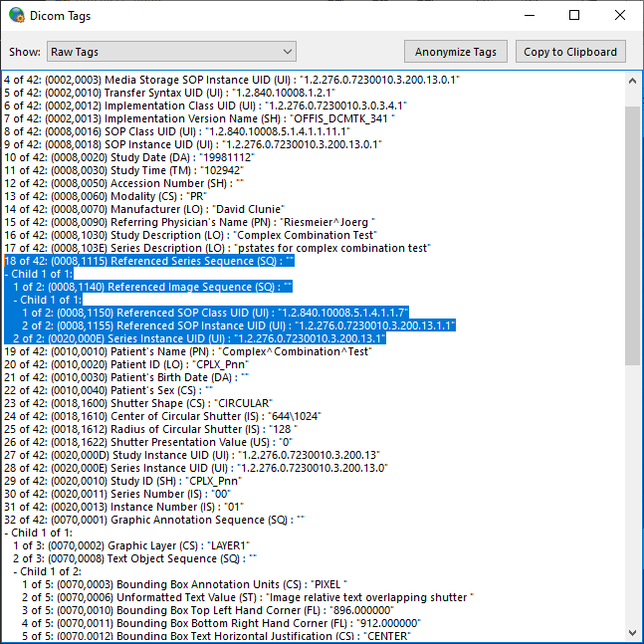Viewport: 644px width, 644px height.
Task: Select the Patient's Name row
Action: click(x=188, y=351)
